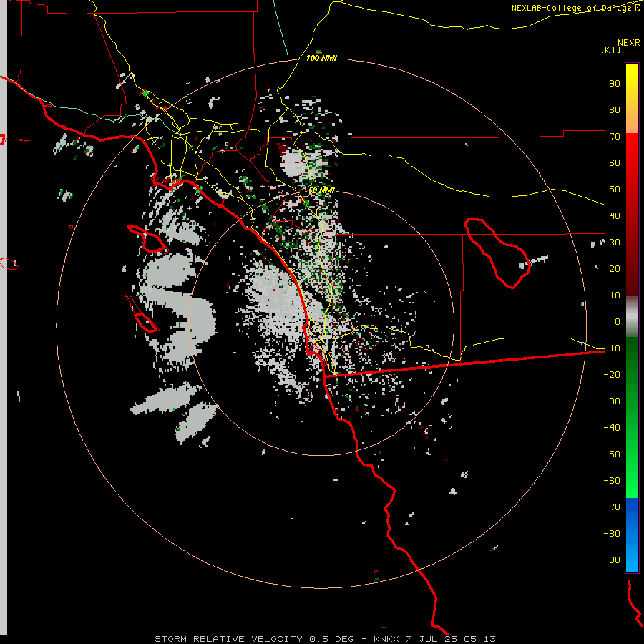Viewport: 644px width, 644px height.
Task: Click the 50 value on the velocity scale
Action: tap(615, 190)
